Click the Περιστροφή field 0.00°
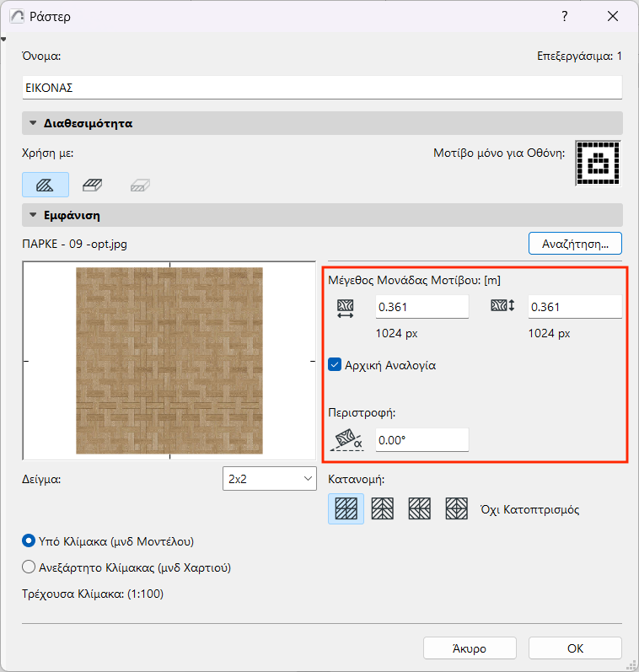 click(422, 440)
